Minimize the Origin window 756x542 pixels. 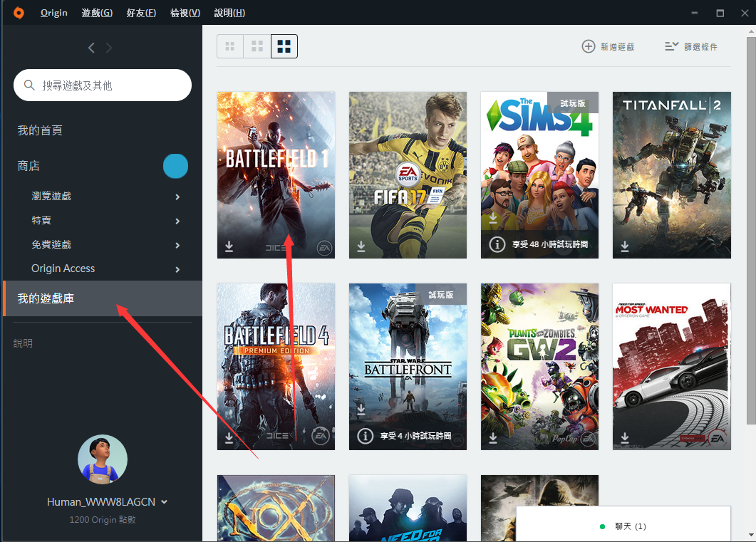click(695, 13)
